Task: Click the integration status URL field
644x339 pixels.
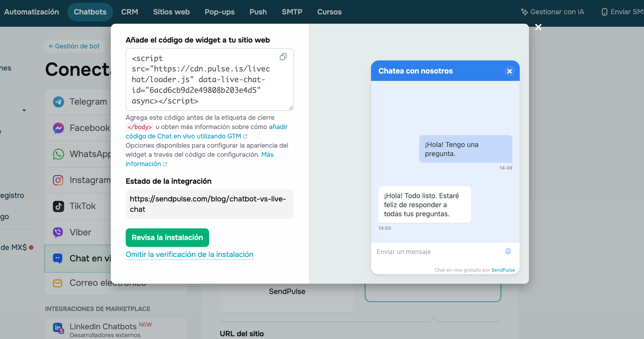Action: pos(210,204)
